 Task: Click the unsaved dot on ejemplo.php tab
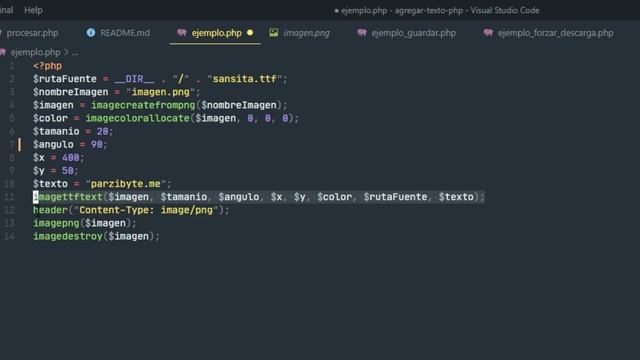click(x=250, y=33)
